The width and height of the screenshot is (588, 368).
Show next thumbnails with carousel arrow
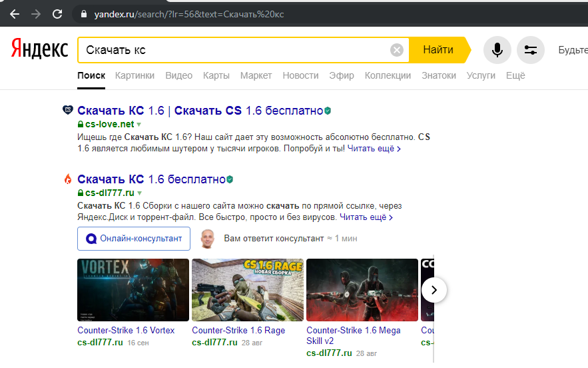click(434, 290)
